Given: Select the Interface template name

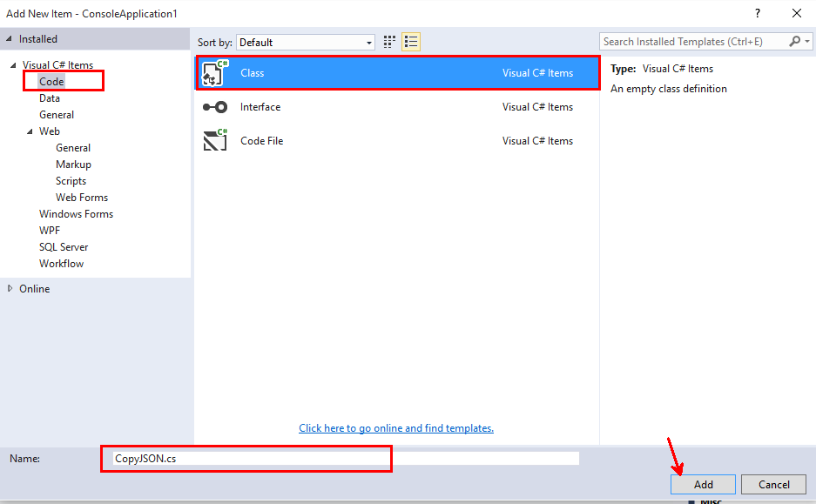Looking at the screenshot, I should tap(260, 107).
